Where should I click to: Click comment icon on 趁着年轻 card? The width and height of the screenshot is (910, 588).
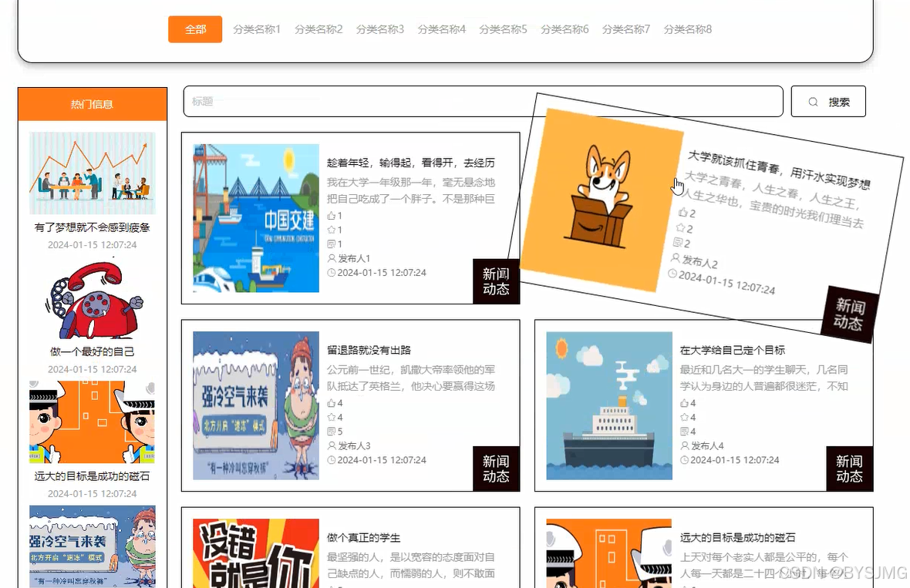(x=332, y=244)
